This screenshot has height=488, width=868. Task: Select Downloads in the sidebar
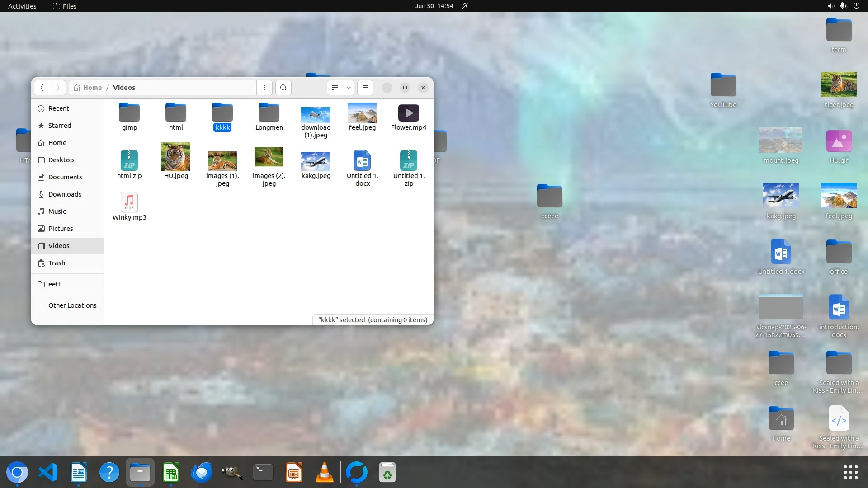click(x=65, y=194)
